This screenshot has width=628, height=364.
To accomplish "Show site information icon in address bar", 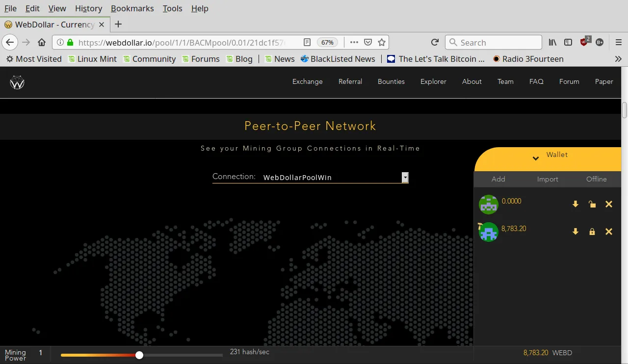I will tap(60, 42).
